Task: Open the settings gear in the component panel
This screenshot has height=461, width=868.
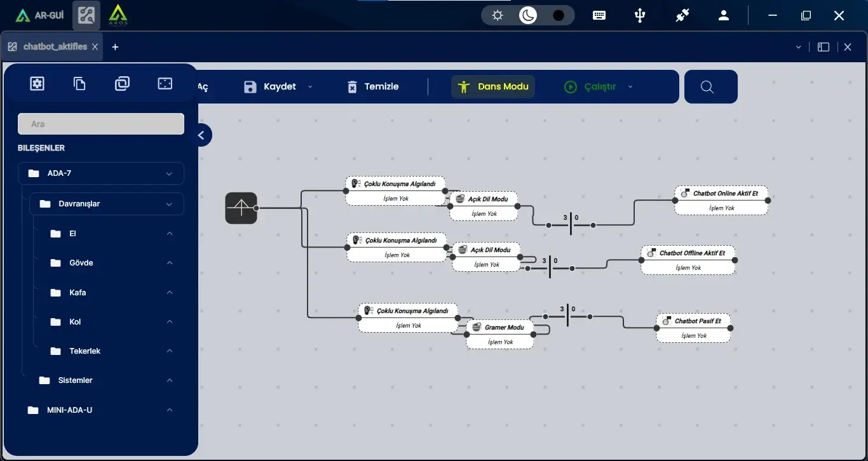Action: (37, 83)
